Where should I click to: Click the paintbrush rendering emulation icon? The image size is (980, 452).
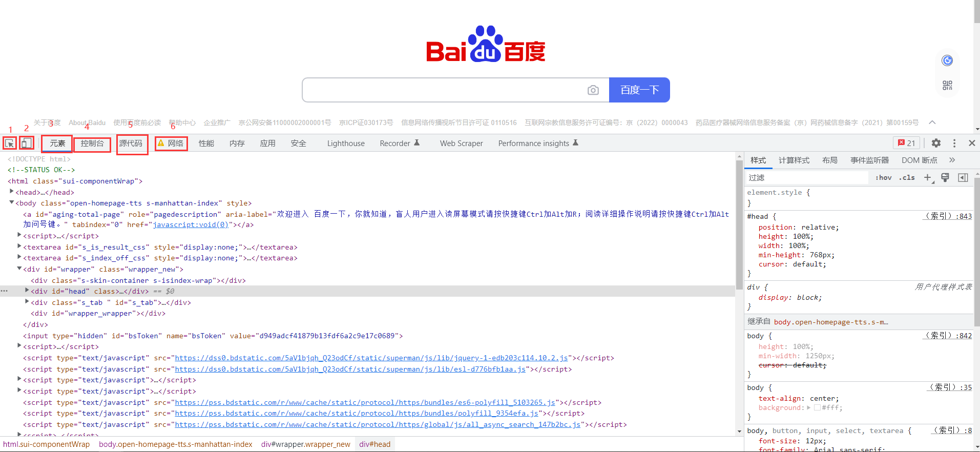tap(945, 177)
